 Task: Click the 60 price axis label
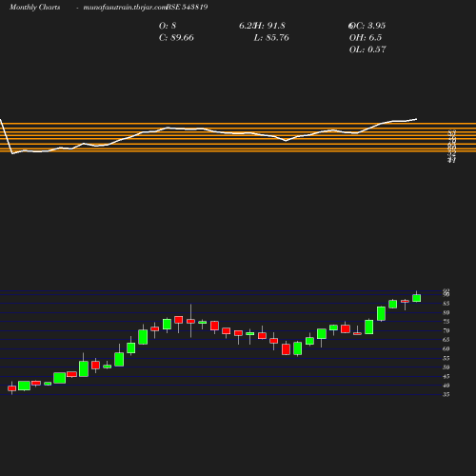(x=446, y=348)
